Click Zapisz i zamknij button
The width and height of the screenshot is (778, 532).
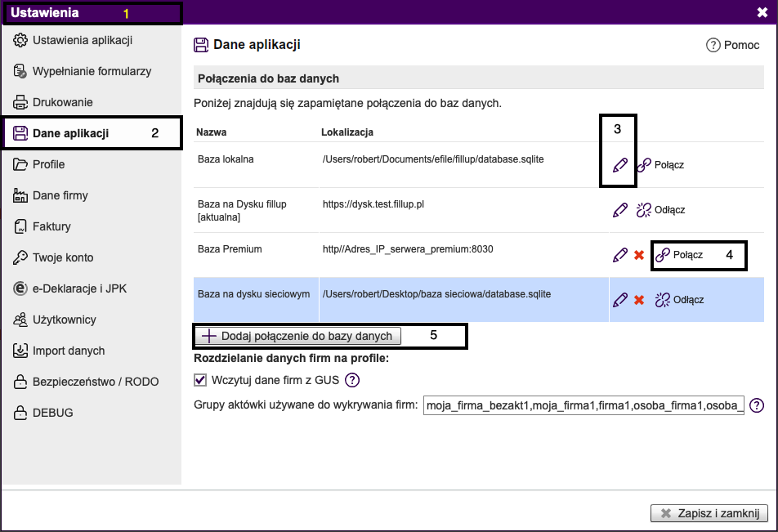coord(709,513)
